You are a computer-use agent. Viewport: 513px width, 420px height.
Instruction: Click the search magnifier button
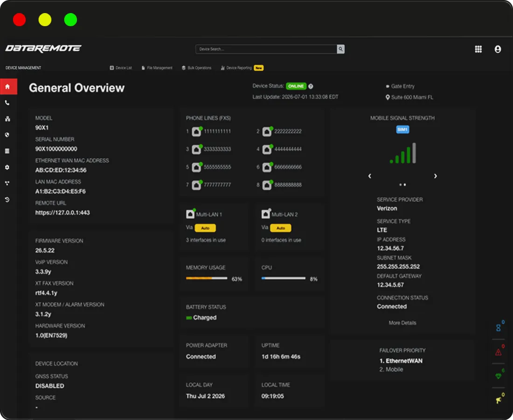pos(340,49)
